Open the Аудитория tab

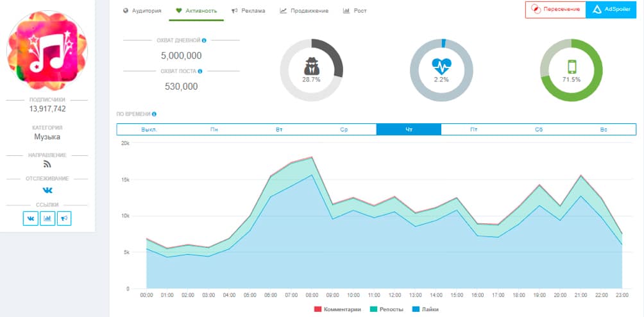tap(143, 11)
